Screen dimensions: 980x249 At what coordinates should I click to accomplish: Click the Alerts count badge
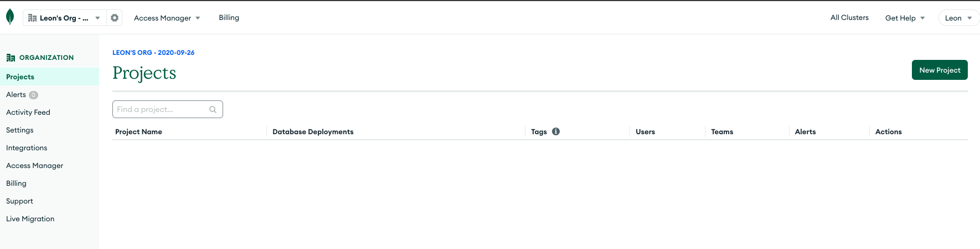coord(33,95)
